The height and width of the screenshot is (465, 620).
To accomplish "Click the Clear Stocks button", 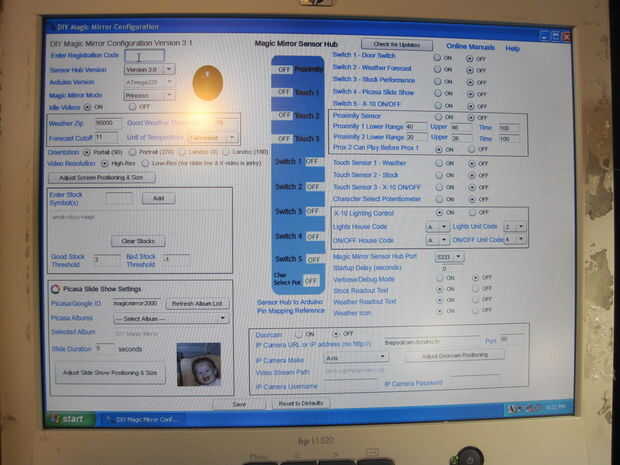I will click(138, 241).
